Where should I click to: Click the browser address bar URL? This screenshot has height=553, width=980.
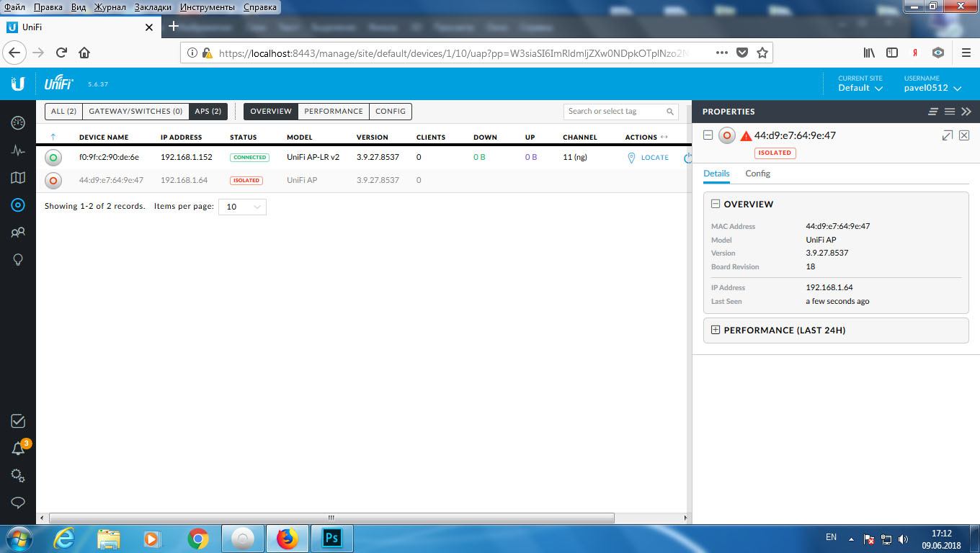tap(454, 53)
